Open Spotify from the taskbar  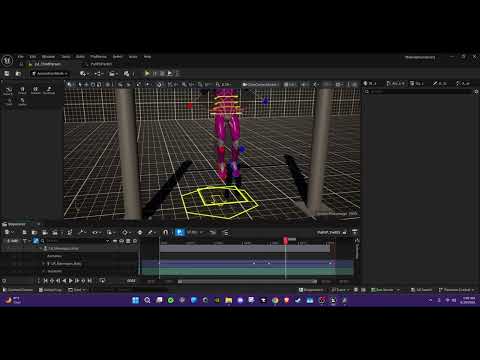click(x=171, y=300)
